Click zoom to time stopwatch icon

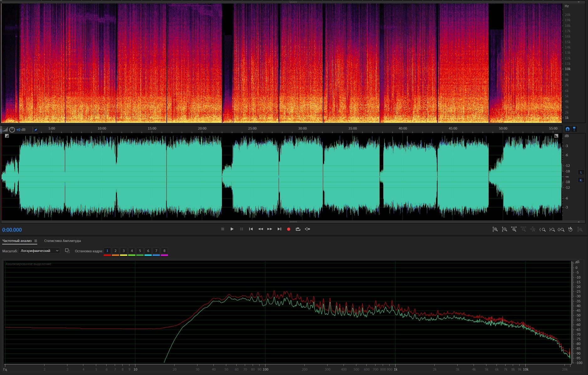tap(570, 229)
